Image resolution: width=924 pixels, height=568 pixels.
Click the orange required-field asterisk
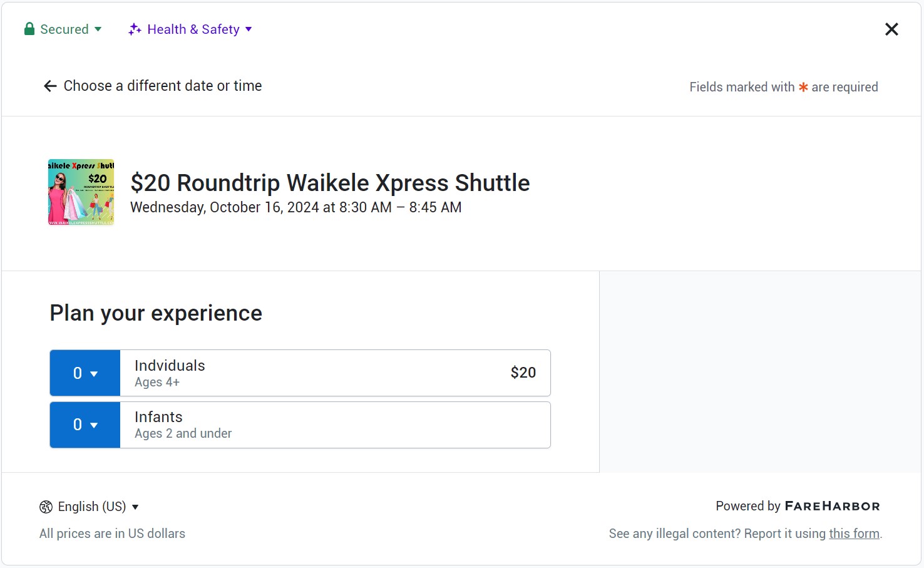(x=803, y=87)
